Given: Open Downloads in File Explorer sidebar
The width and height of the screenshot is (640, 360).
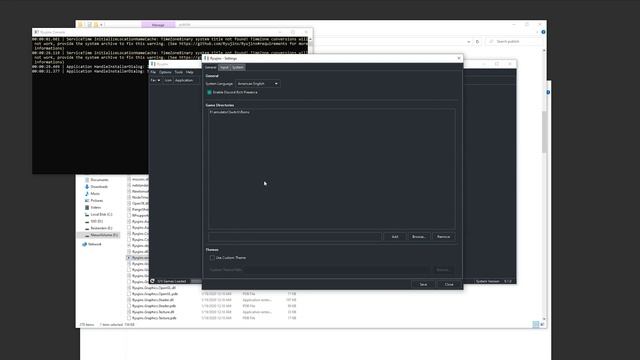Looking at the screenshot, I should pyautogui.click(x=99, y=187).
